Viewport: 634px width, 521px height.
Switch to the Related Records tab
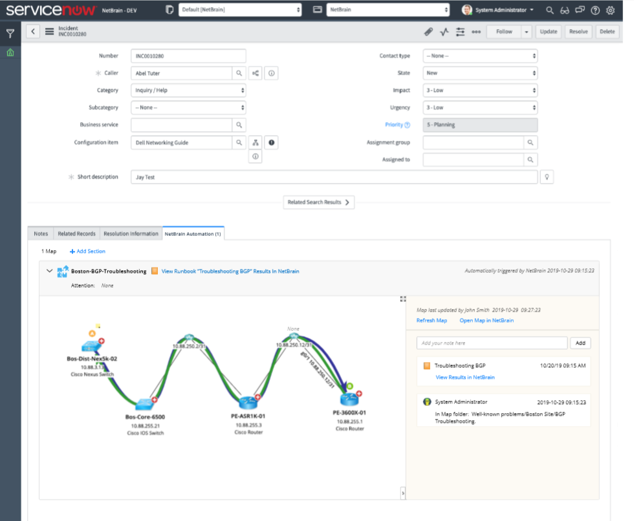point(76,234)
